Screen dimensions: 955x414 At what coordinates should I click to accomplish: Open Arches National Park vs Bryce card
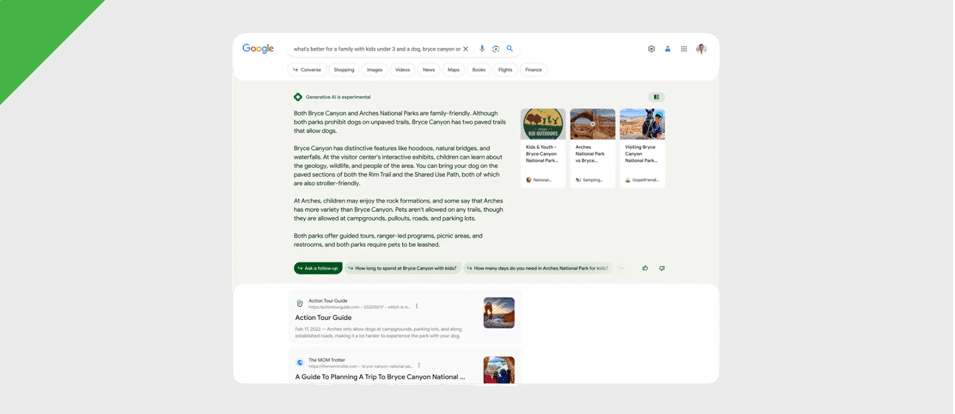tap(593, 148)
